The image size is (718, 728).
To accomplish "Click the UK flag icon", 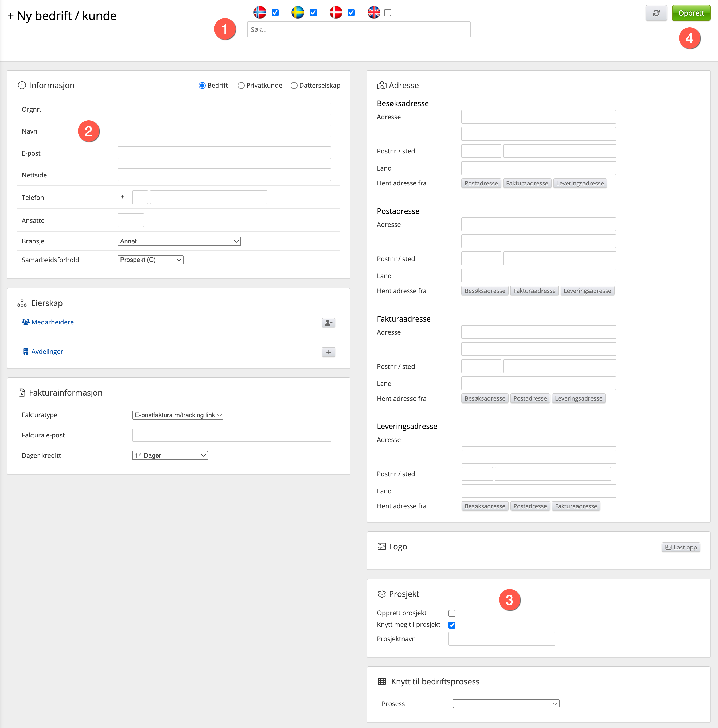I will coord(374,13).
